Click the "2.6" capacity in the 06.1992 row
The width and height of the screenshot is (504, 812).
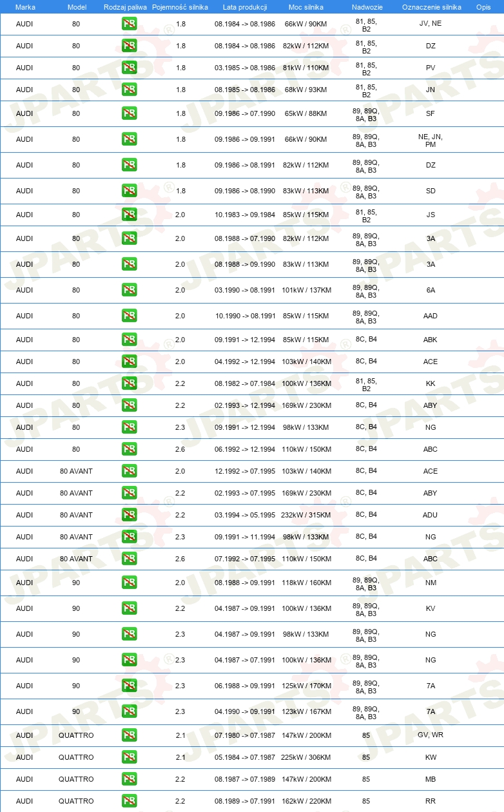coord(180,449)
